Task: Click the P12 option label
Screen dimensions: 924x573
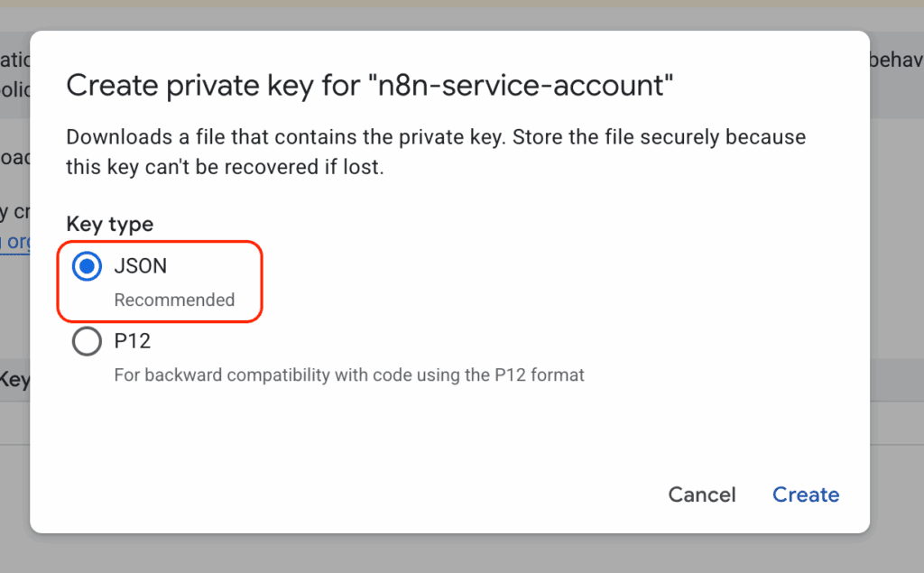Action: click(x=132, y=342)
